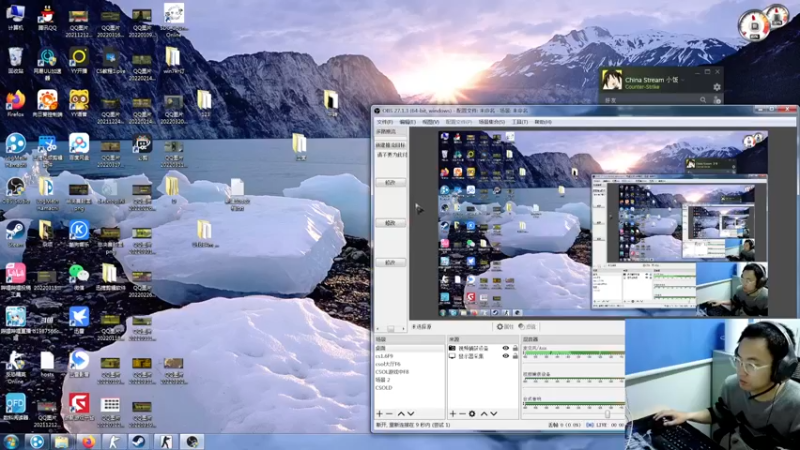Select the cs1.6F9 scene
This screenshot has width=800, height=450.
(x=409, y=356)
